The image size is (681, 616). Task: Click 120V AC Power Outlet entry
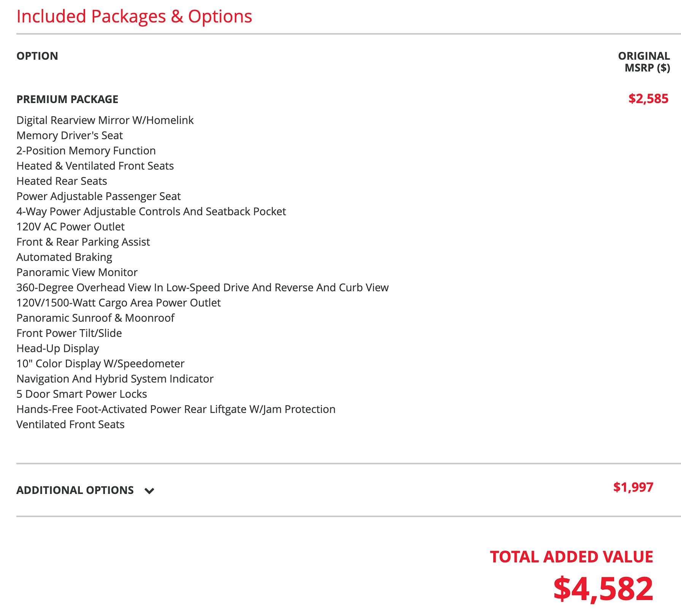click(70, 227)
